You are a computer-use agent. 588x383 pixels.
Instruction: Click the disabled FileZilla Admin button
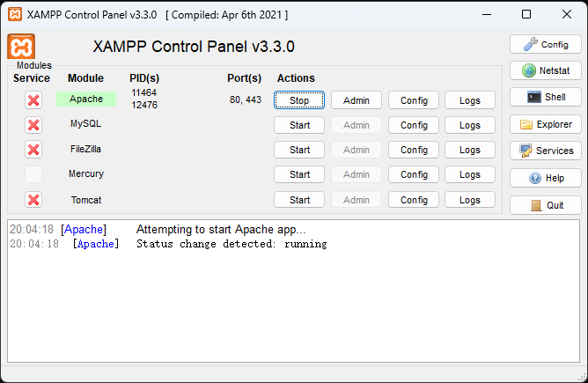point(356,150)
